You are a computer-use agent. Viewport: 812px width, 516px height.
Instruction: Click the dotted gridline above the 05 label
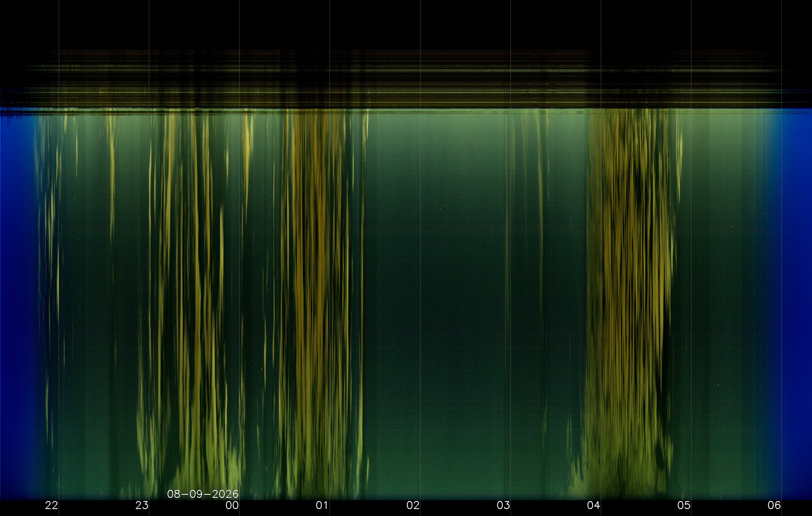[x=691, y=250]
